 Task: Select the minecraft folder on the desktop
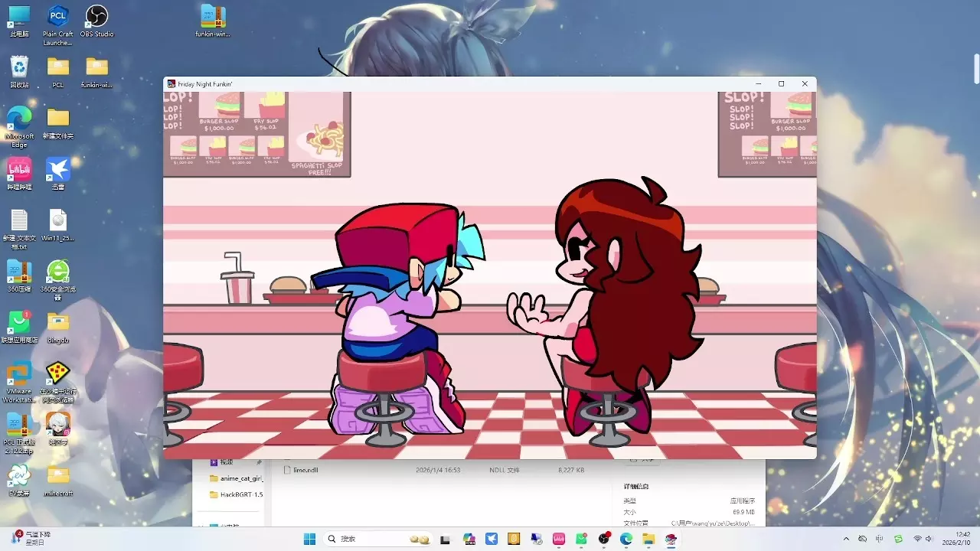[58, 480]
